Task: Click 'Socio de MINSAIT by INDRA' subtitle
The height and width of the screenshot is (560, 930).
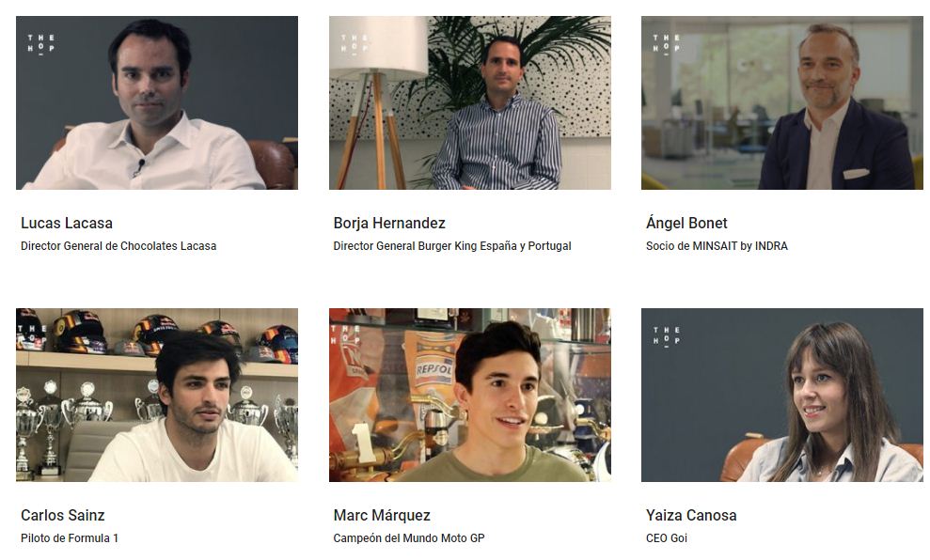Action: [x=717, y=246]
